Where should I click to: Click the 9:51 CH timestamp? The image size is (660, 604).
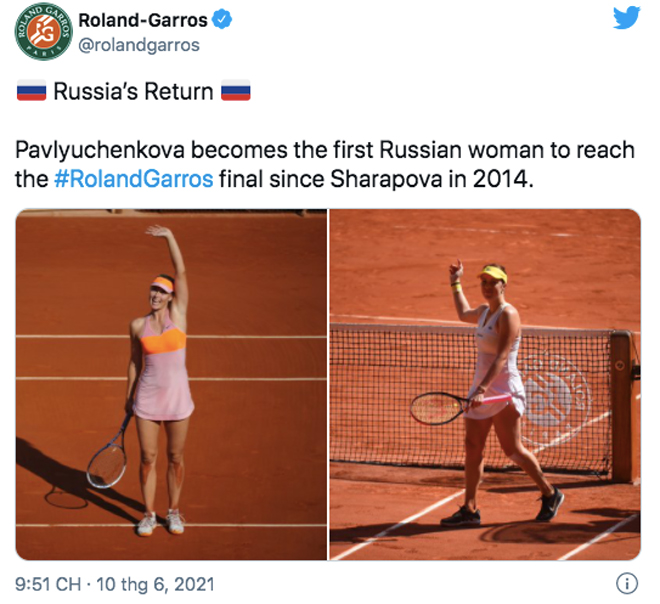[48, 584]
